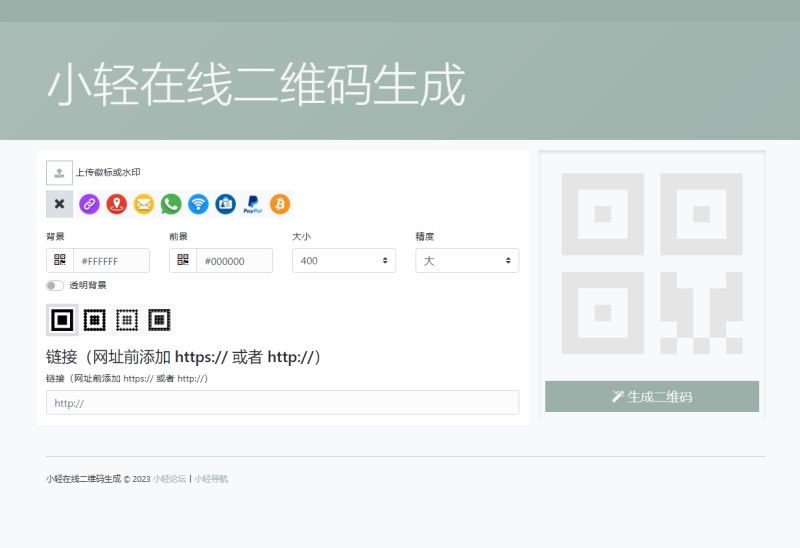
Task: Click the upload logo or watermark icon
Action: [x=59, y=172]
